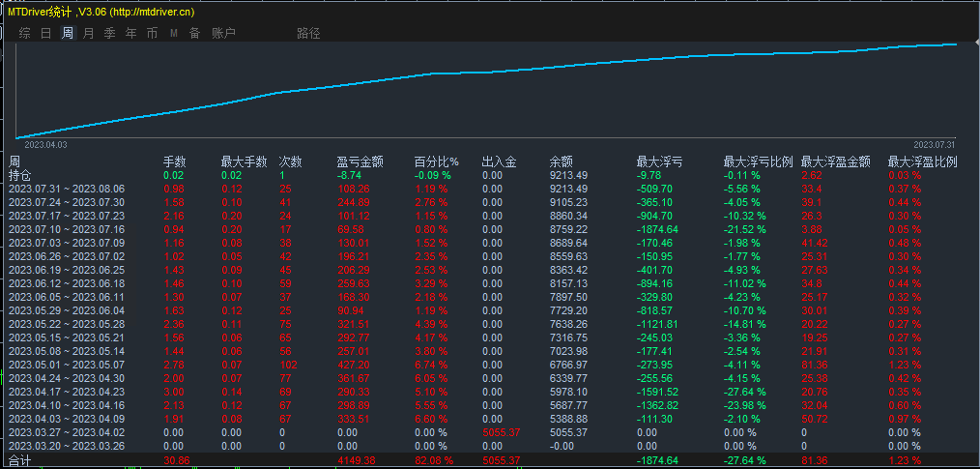Click the 最大浮亏 column header
This screenshot has width=980, height=469.
659,161
